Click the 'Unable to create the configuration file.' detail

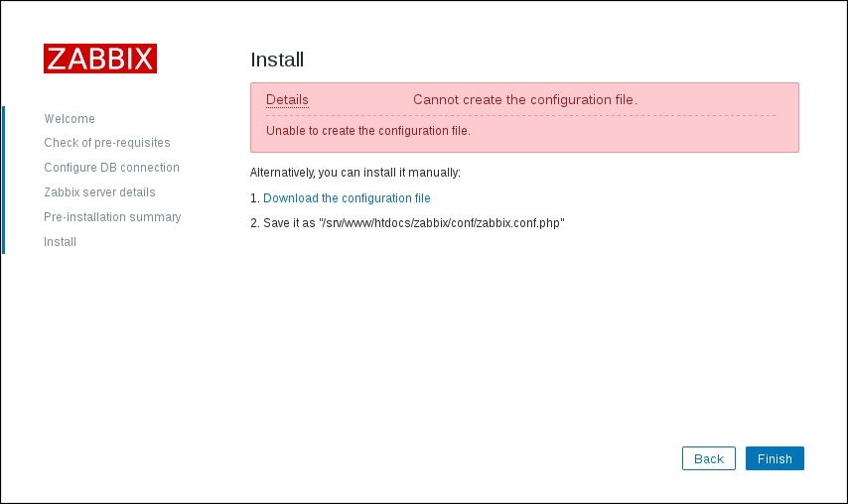pyautogui.click(x=367, y=131)
